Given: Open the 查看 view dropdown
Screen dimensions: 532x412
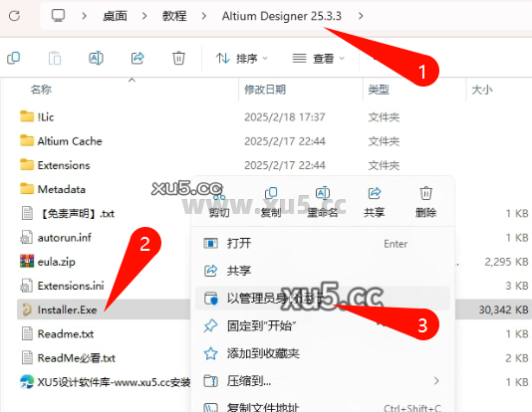Looking at the screenshot, I should click(319, 59).
